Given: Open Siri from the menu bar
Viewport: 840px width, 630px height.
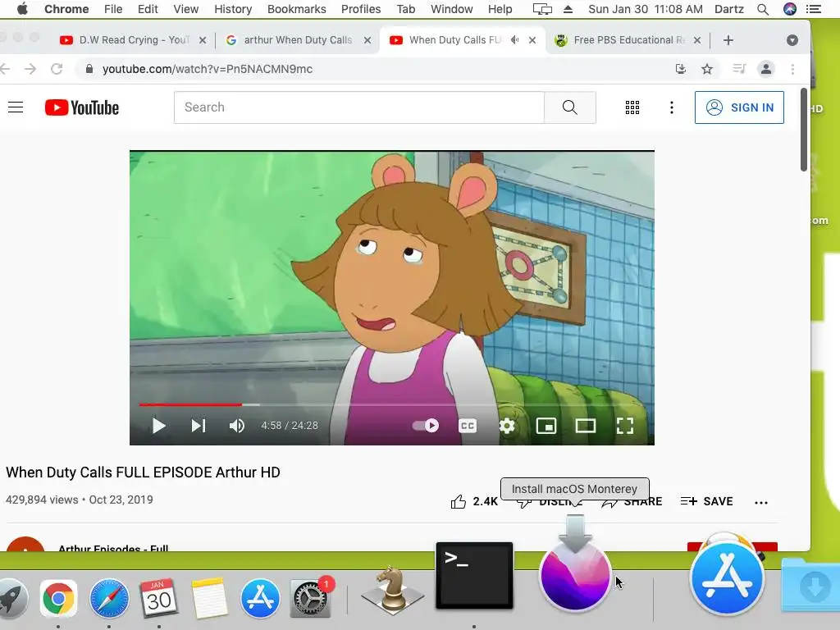Looking at the screenshot, I should click(790, 9).
